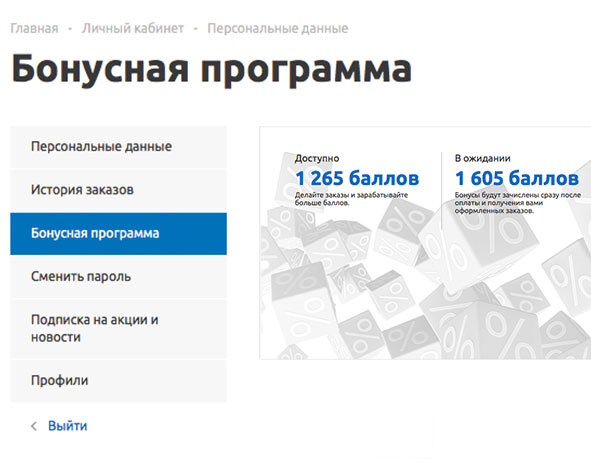
Task: Click the Выйти logout link
Action: click(x=67, y=426)
